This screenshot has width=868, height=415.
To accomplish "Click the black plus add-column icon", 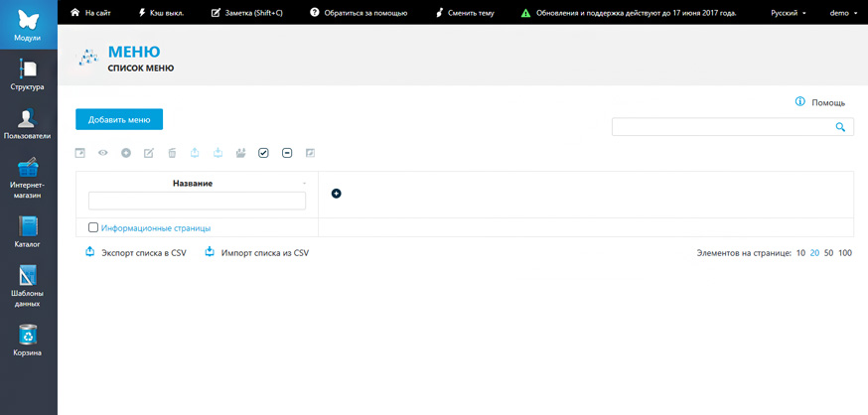I will click(336, 194).
